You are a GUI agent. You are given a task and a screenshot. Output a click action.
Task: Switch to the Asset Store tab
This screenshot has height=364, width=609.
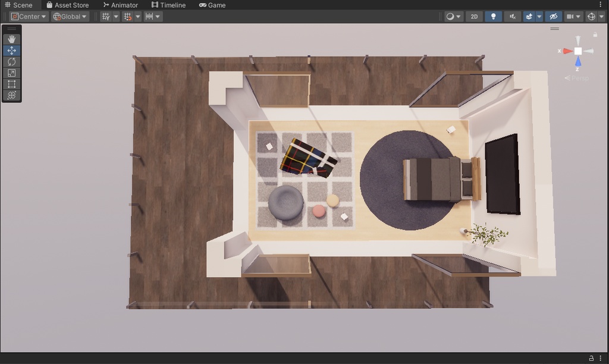[68, 5]
